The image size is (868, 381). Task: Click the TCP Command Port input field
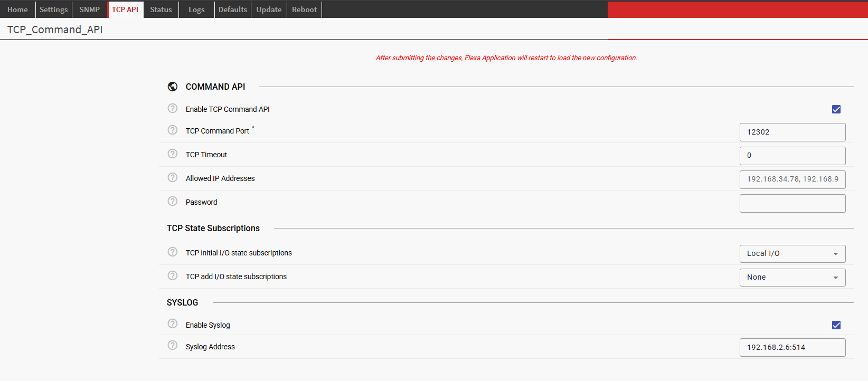click(792, 132)
